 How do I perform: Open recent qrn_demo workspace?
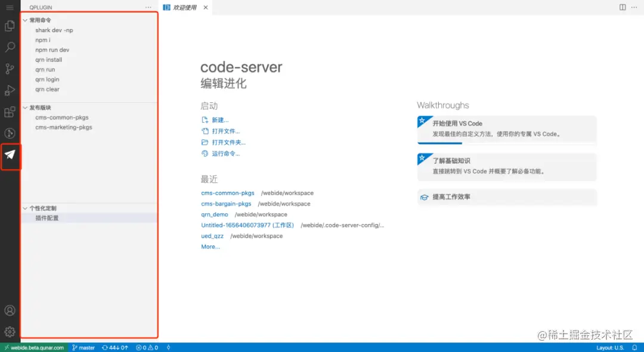coord(215,214)
